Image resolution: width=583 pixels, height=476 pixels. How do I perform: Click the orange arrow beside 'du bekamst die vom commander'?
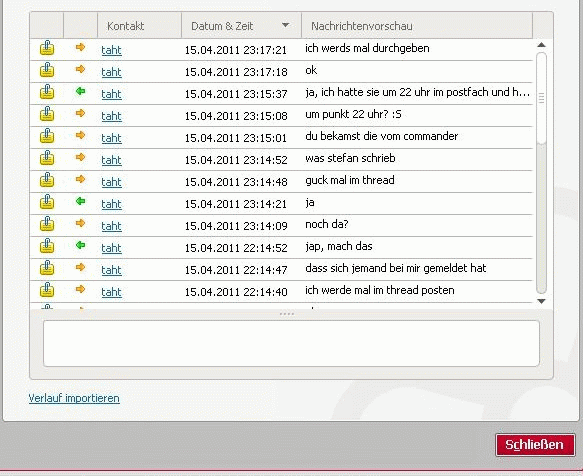click(80, 135)
